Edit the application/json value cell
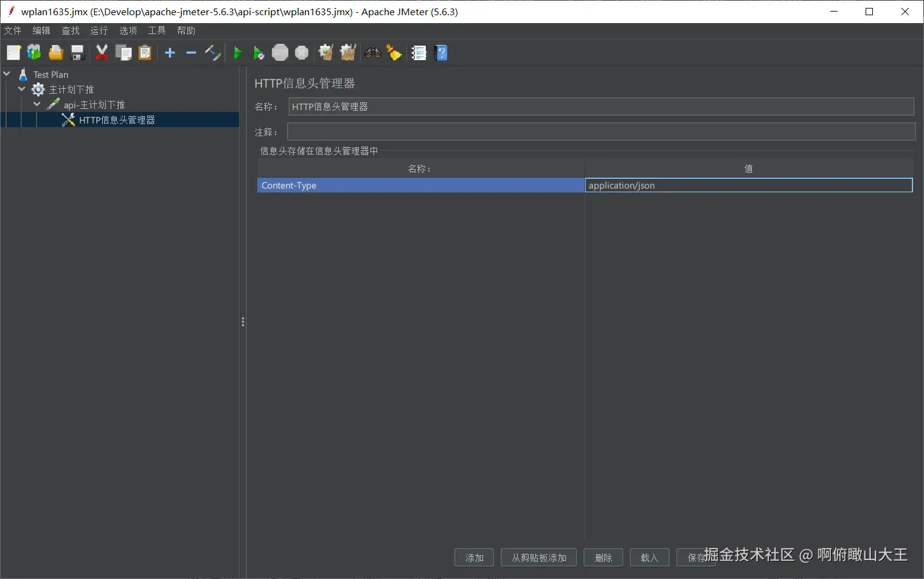 coord(749,185)
